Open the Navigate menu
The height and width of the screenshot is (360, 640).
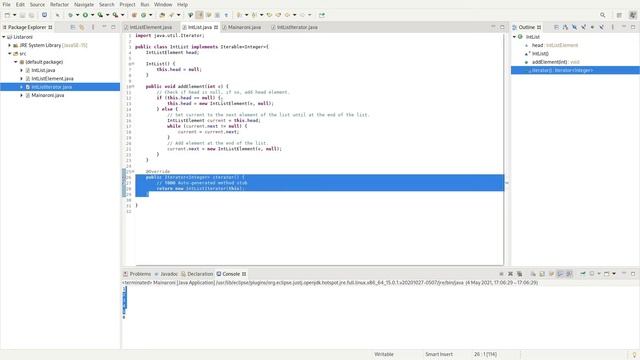[84, 4]
